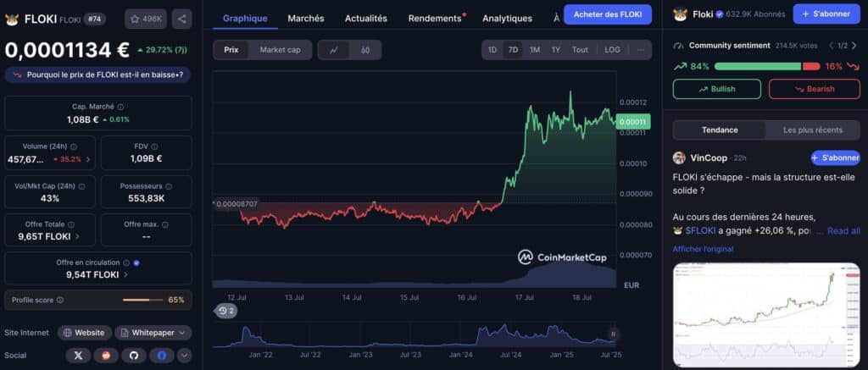Click the share icon next to watchlist star

[x=181, y=19]
